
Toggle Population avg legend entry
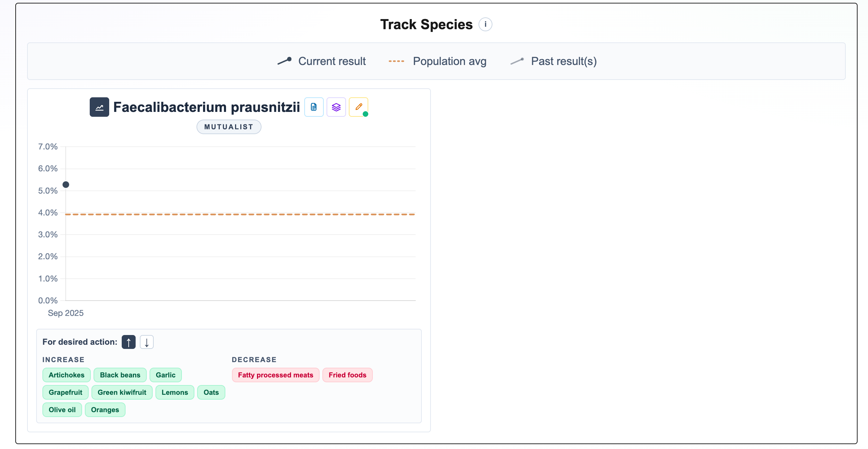click(x=438, y=61)
